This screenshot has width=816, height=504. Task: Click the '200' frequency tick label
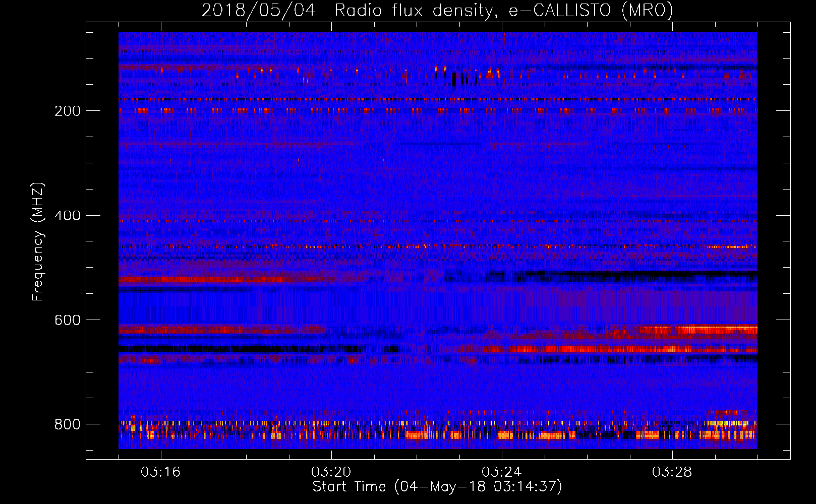[x=68, y=110]
